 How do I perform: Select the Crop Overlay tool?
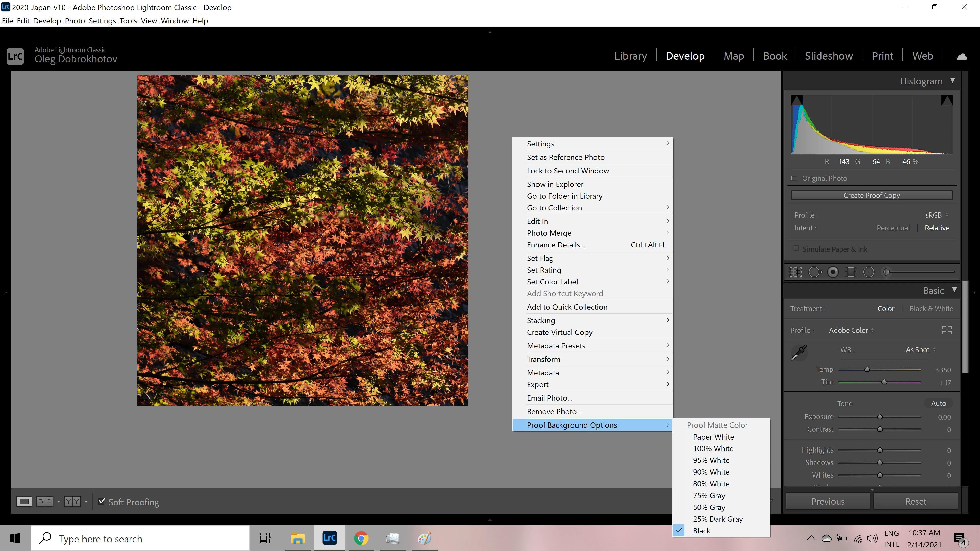795,272
